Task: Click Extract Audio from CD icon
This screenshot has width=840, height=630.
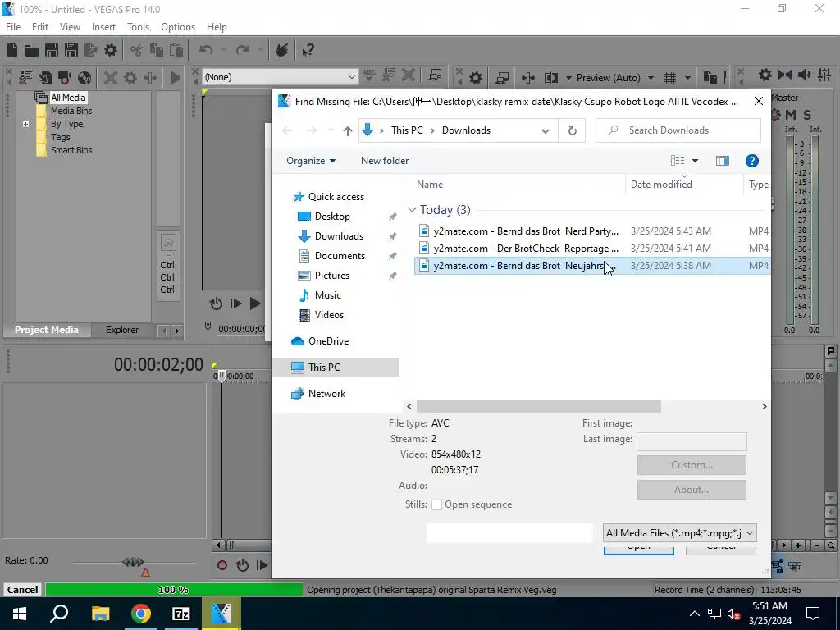Action: [84, 78]
